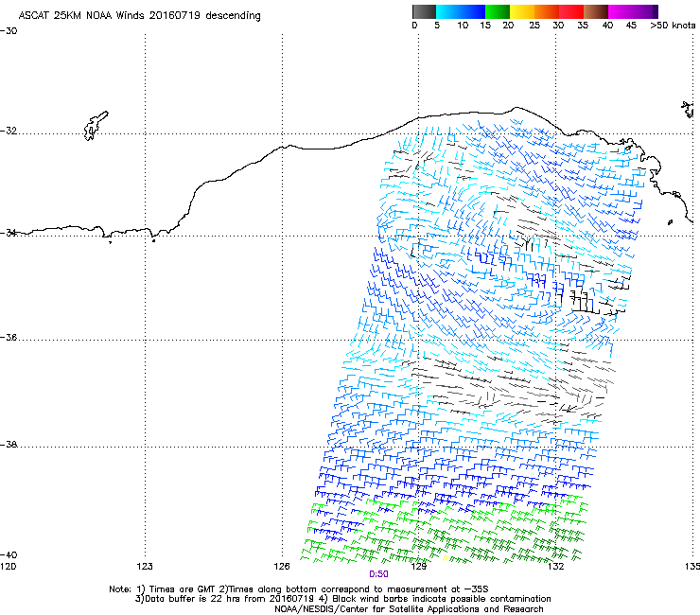
Task: Click the legend tick label '25'
Action: tap(534, 26)
